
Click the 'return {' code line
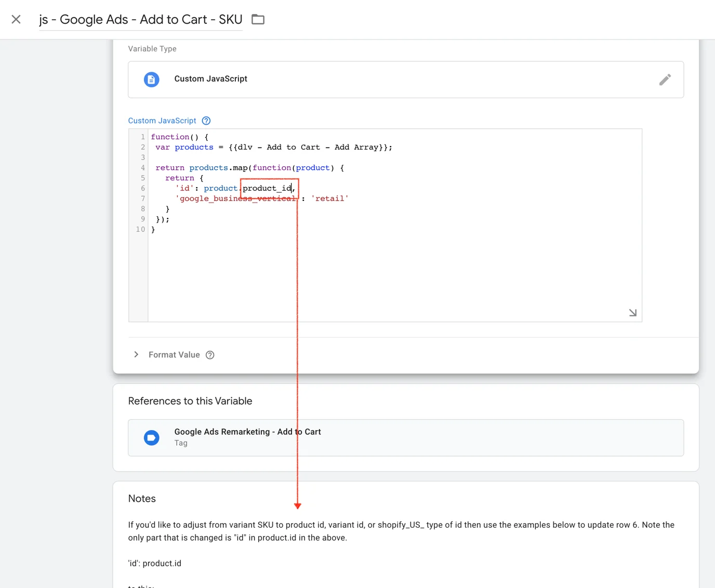click(184, 178)
